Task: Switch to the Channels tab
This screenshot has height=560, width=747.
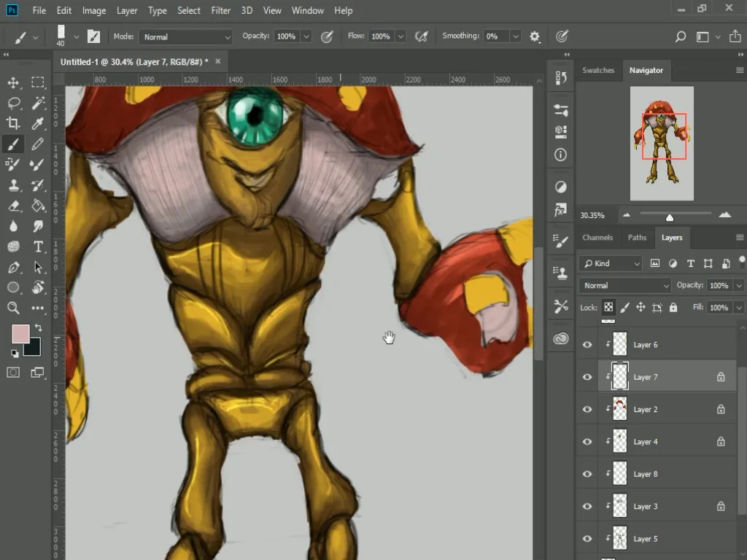Action: [x=597, y=237]
